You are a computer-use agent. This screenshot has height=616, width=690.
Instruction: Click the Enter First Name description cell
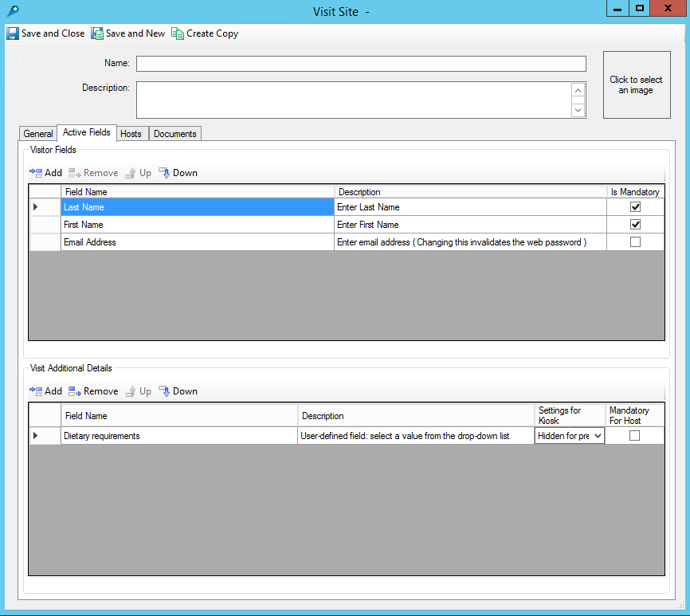click(x=470, y=225)
